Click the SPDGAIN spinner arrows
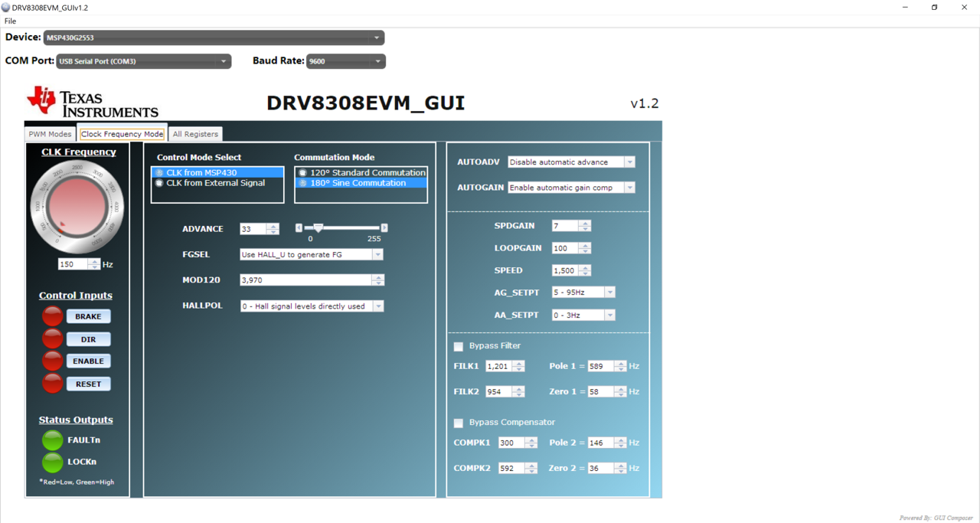The height and width of the screenshot is (523, 980). [x=585, y=226]
